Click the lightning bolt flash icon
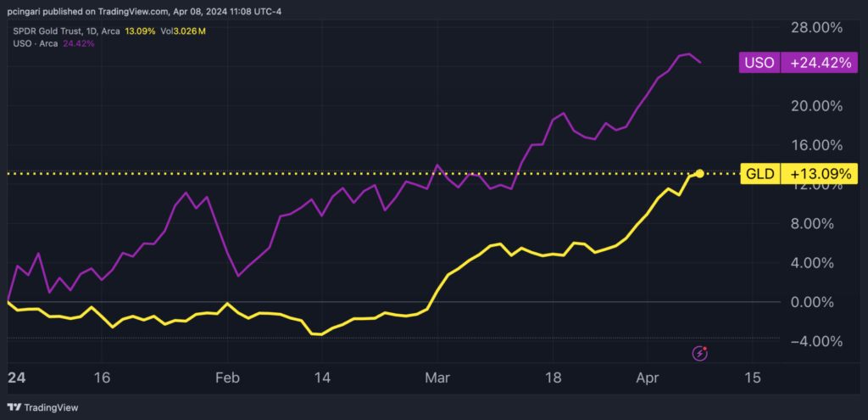This screenshot has height=420, width=868. point(699,352)
